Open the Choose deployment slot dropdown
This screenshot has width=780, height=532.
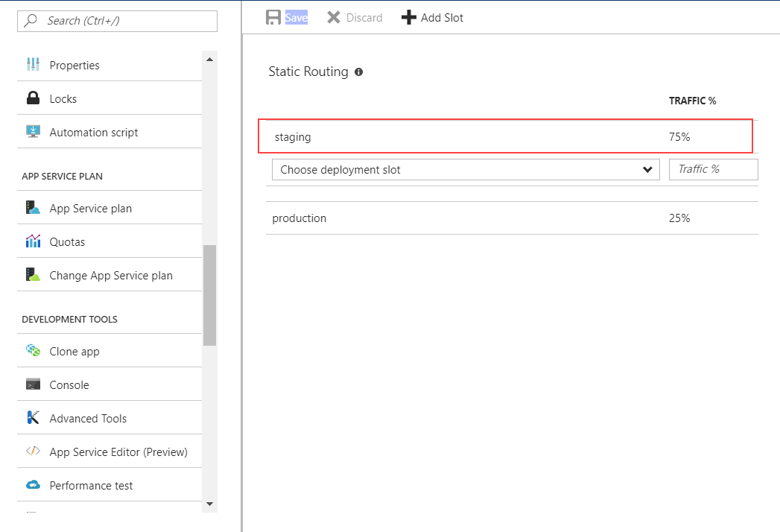pyautogui.click(x=466, y=170)
